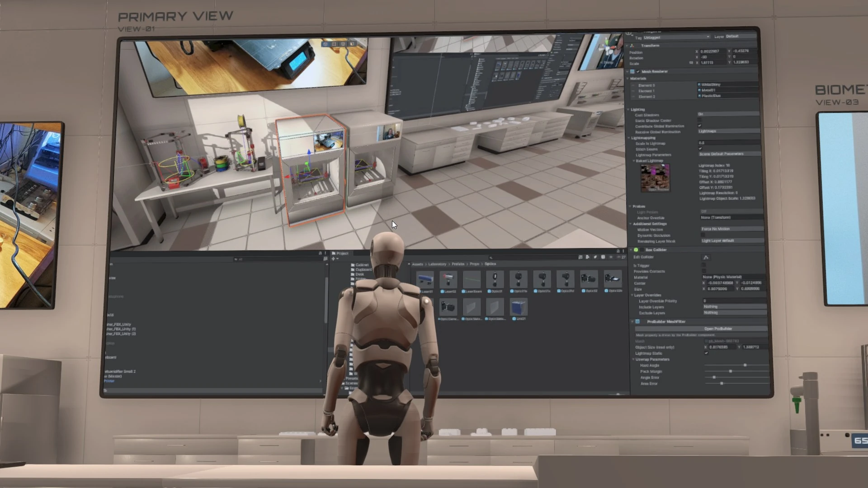Click the Mesh Renderer component icon

(632, 71)
